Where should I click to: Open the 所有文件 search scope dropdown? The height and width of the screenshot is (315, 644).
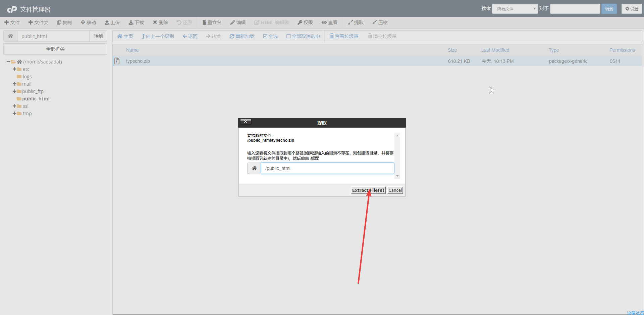point(515,9)
